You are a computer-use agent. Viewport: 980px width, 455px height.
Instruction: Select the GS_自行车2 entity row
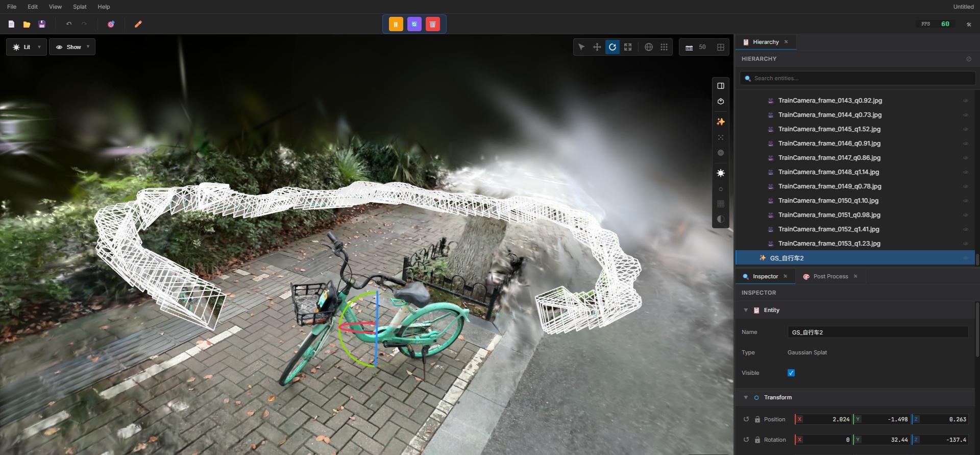coord(855,258)
